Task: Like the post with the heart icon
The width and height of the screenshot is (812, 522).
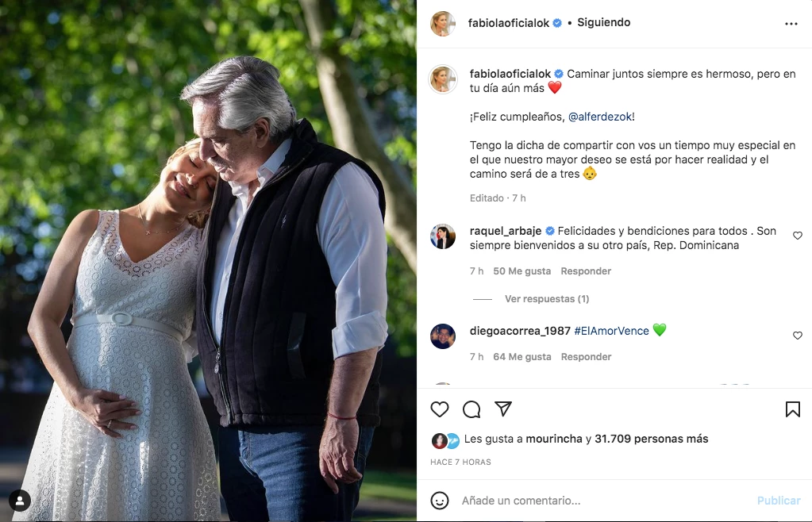Action: point(440,409)
